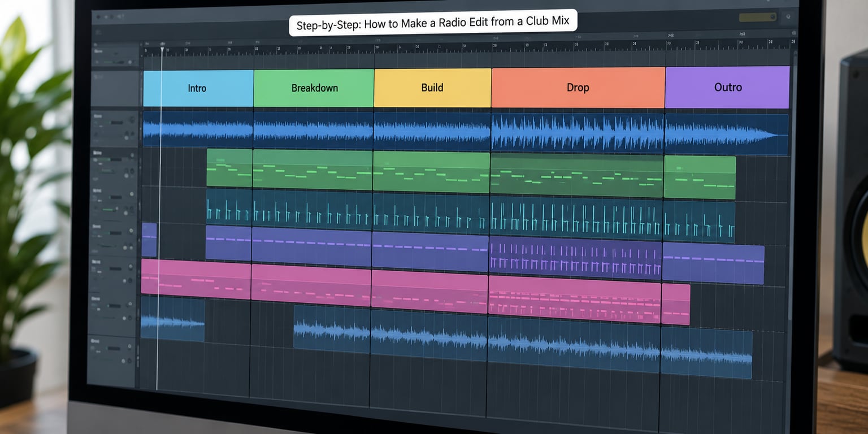Select top waveform clip under Drop
The height and width of the screenshot is (434, 868).
point(577,133)
